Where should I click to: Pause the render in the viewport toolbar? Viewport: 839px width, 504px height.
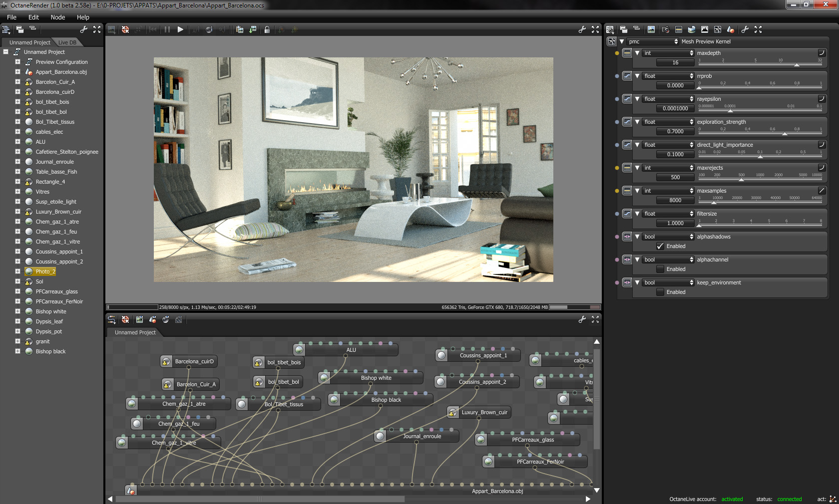point(167,29)
